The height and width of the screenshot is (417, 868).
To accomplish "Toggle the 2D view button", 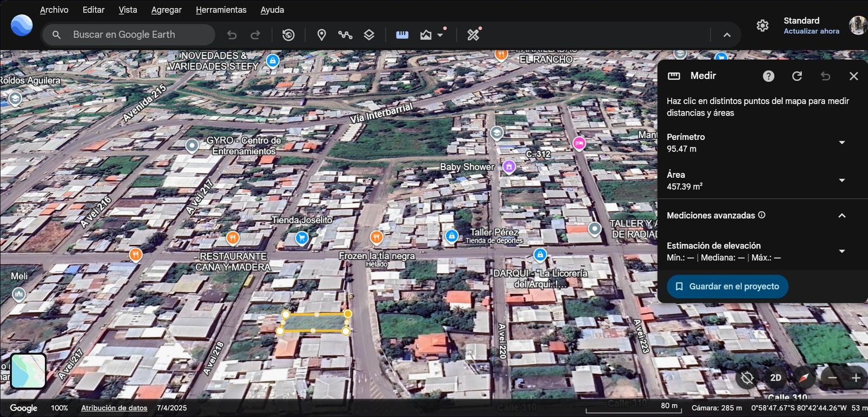I will pos(776,378).
